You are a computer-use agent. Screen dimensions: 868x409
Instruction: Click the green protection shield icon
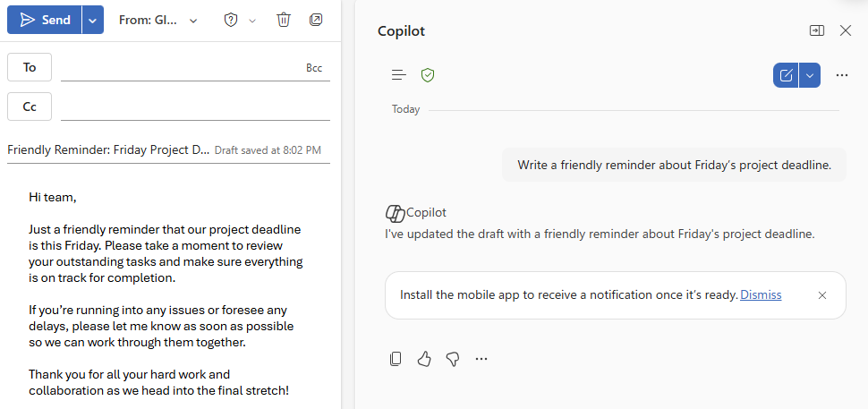[x=428, y=74]
